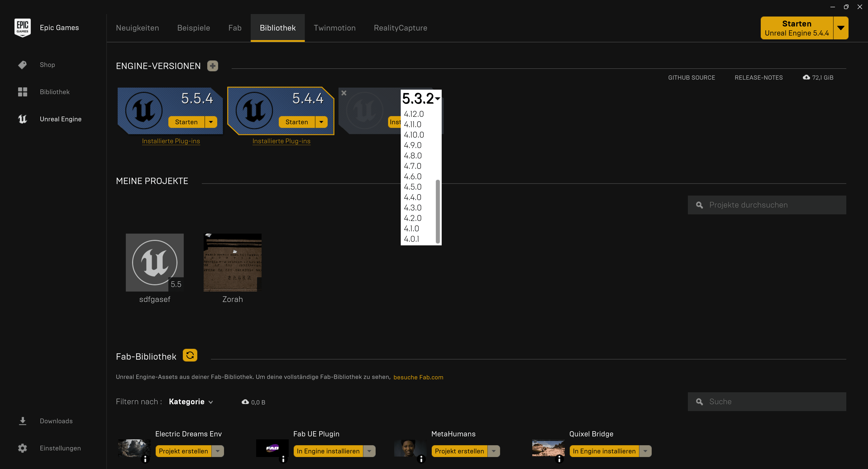Open the dropdown next to the top Starten button

(841, 28)
